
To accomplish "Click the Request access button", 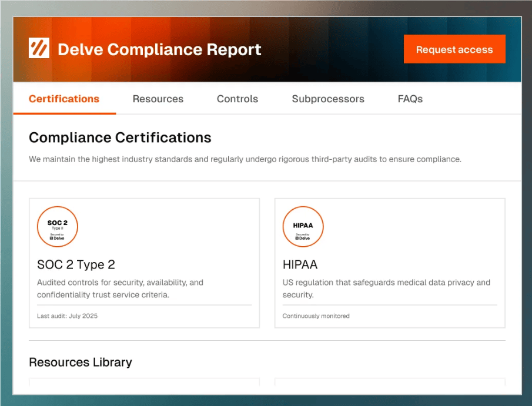I will tap(454, 49).
